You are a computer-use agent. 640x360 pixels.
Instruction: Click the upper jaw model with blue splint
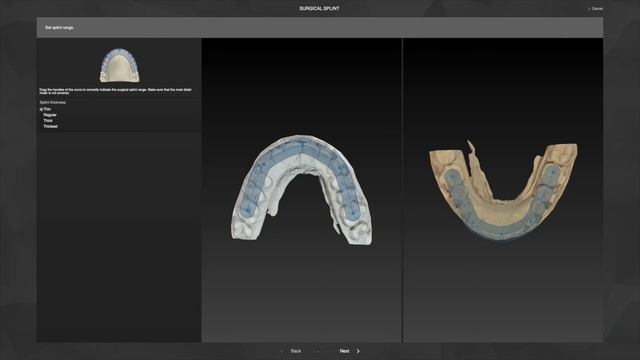[x=302, y=190]
